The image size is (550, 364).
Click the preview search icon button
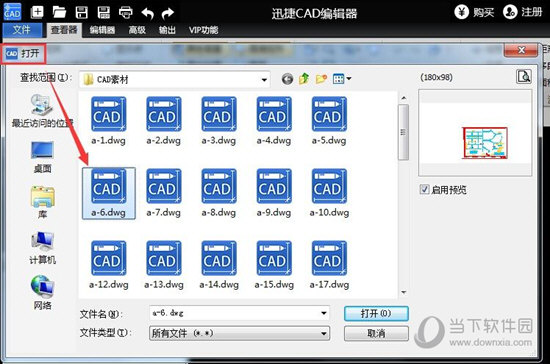tap(524, 76)
